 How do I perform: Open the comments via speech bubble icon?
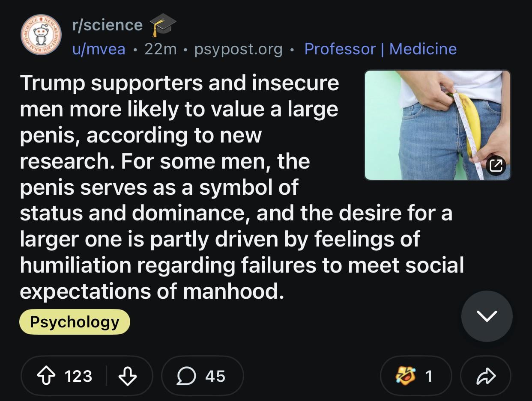[x=185, y=376]
